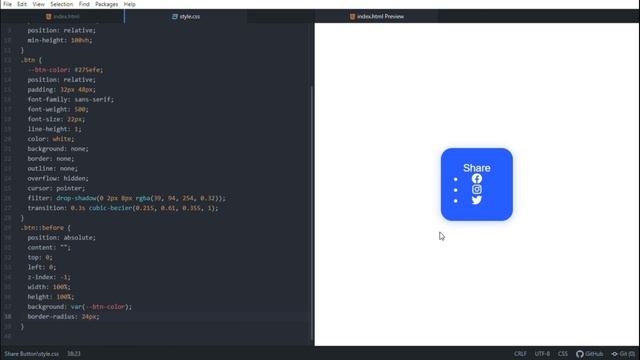Switch to the style.css tab
This screenshot has height=360, width=640.
point(186,17)
